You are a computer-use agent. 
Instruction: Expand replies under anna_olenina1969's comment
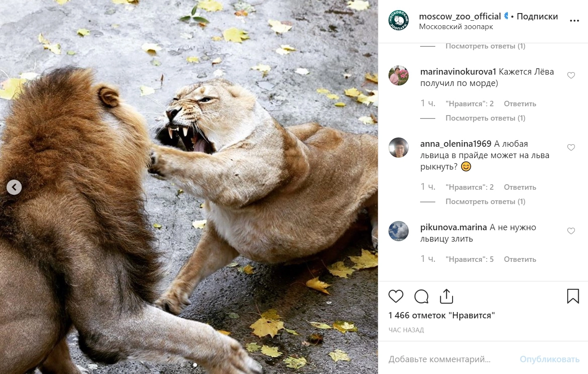(x=485, y=202)
